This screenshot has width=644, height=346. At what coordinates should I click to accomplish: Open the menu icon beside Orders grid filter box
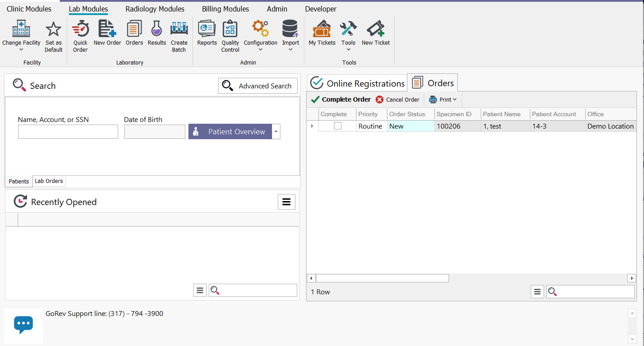[x=537, y=292]
